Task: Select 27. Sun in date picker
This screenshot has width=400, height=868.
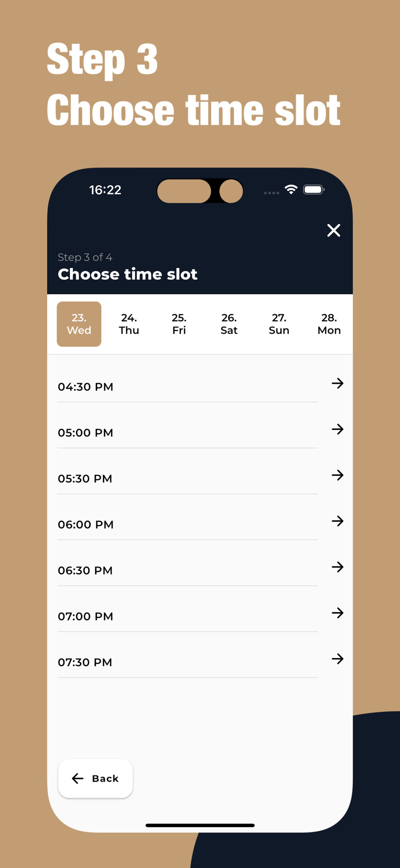Action: [x=279, y=324]
